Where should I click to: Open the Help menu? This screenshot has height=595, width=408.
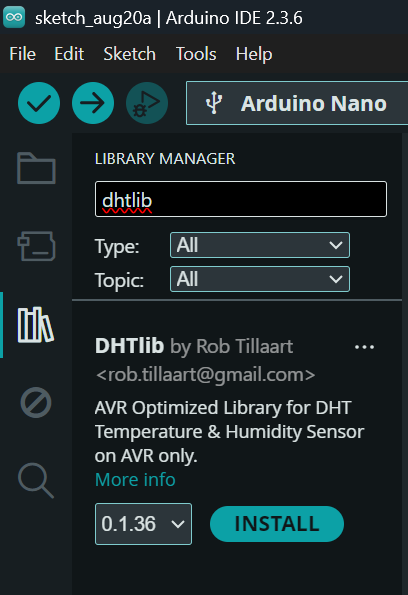point(254,54)
